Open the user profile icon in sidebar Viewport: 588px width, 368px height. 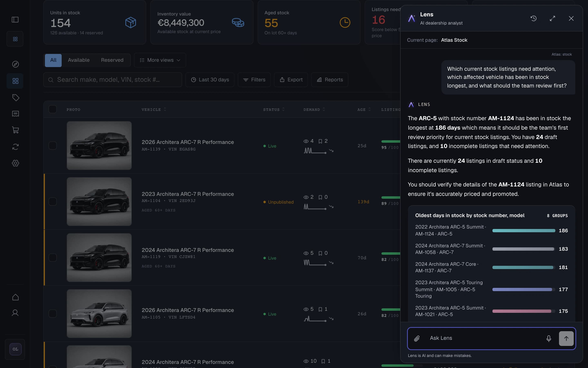[15, 313]
